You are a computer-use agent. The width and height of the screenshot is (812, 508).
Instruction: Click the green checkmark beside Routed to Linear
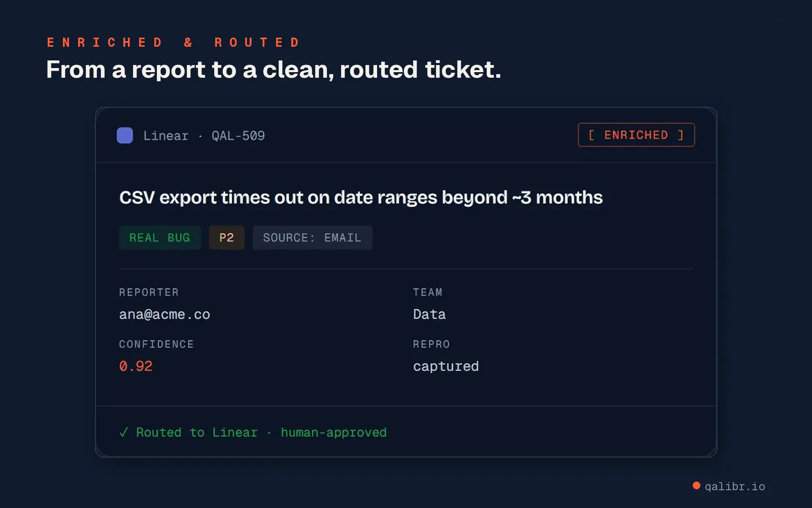[123, 432]
